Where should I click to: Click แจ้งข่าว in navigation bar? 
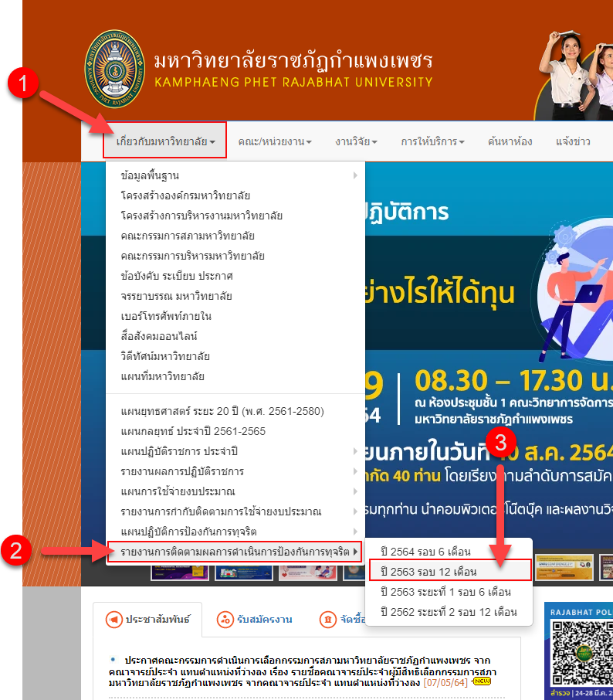(x=573, y=142)
